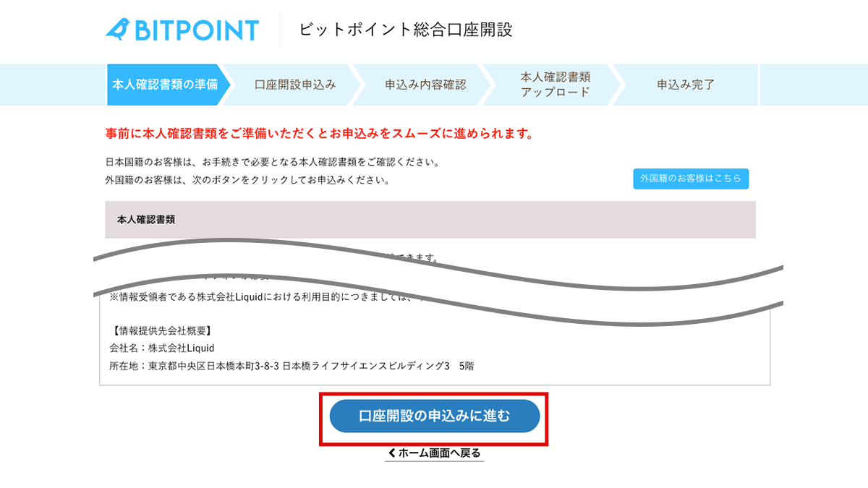This screenshot has width=868, height=488.
Task: Click the ※情報受領者である株式会社Liquid notice line
Action: [264, 298]
